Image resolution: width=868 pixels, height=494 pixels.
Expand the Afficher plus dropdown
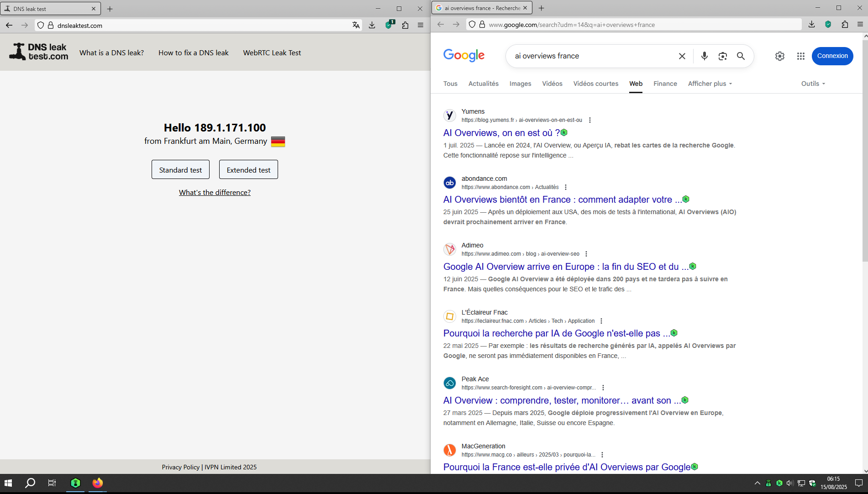[x=710, y=84]
